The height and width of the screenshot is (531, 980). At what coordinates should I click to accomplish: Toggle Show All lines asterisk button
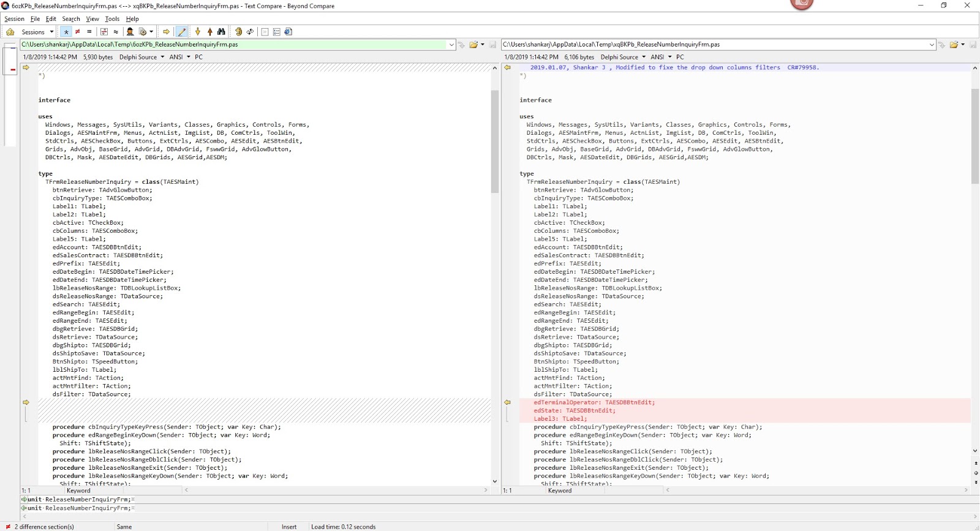coord(66,32)
